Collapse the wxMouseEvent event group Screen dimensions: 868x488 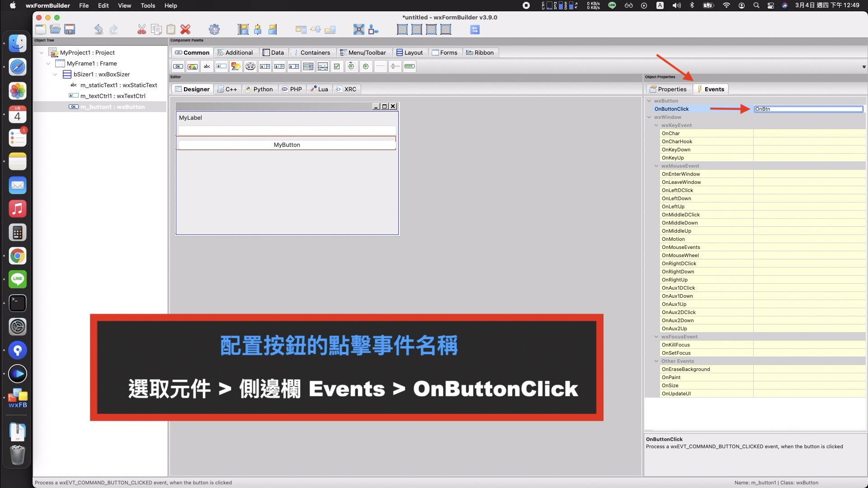pos(656,166)
